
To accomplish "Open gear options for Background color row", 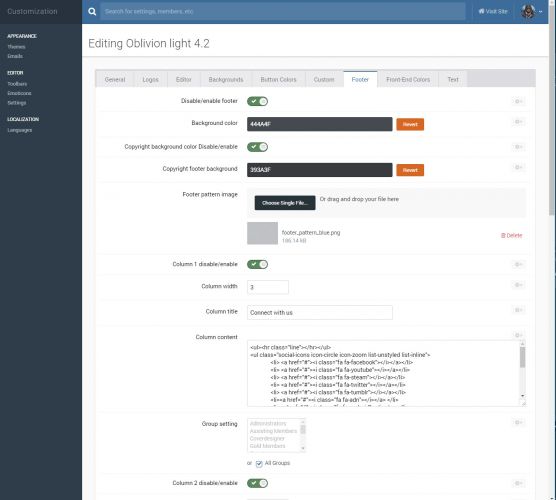I will pos(518,122).
